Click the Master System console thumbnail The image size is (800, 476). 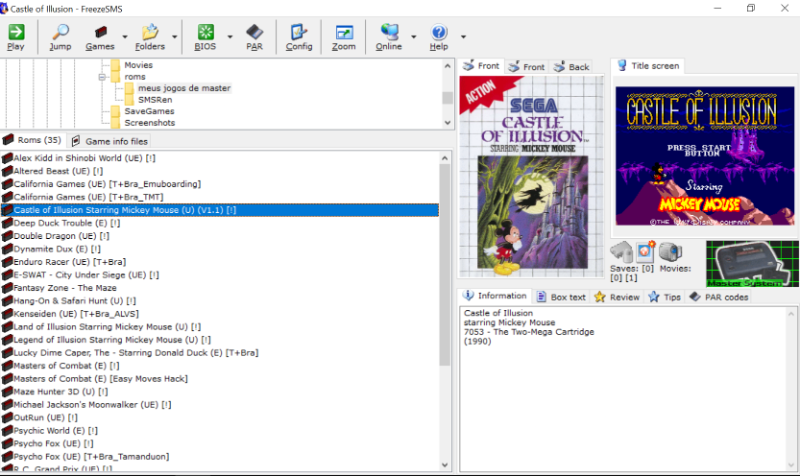pos(752,264)
